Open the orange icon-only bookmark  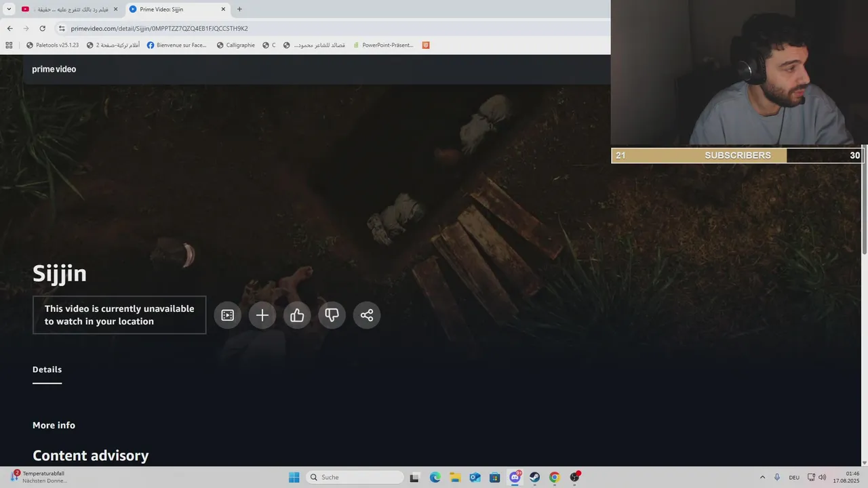(426, 45)
